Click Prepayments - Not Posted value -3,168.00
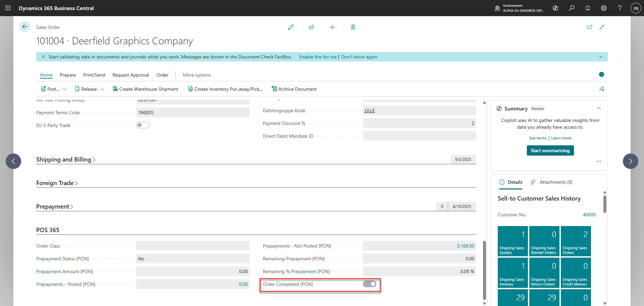Screen dimensions: 644x306 pyautogui.click(x=465, y=246)
